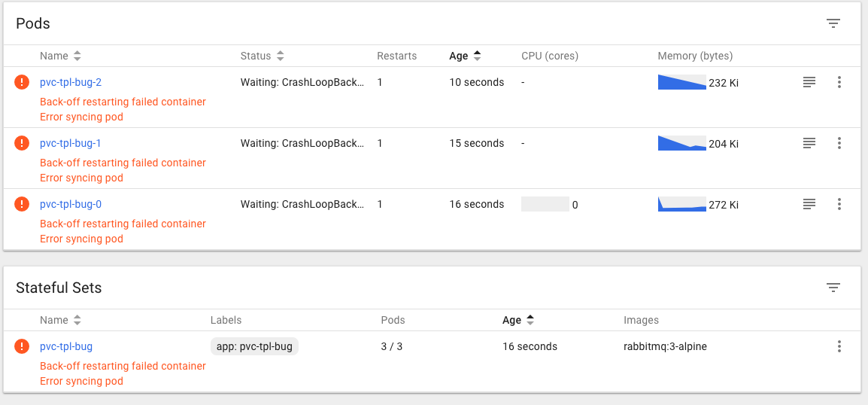868x405 pixels.
Task: Click memory usage graph for pvc-tpl-bug-2
Action: pyautogui.click(x=681, y=82)
